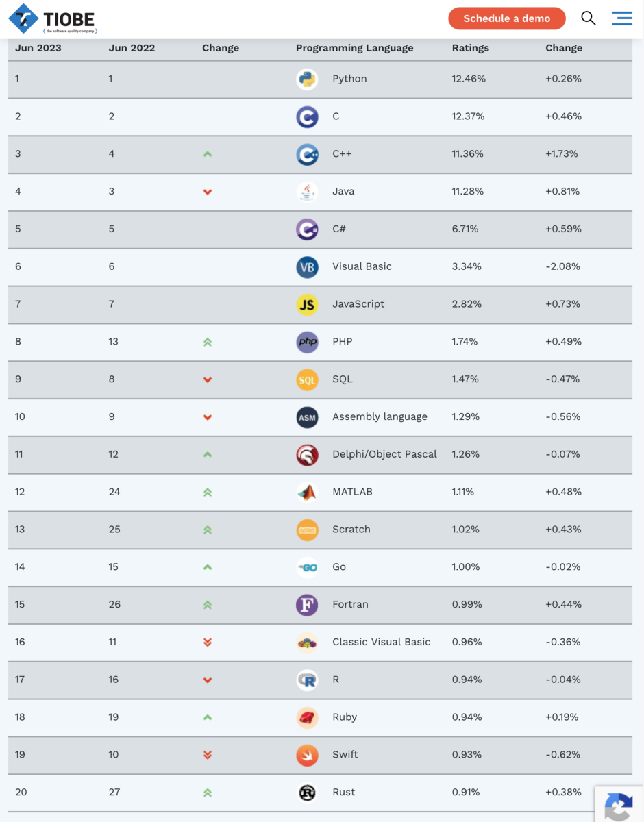Click the Assembly language ASM icon
The width and height of the screenshot is (644, 822).
click(307, 417)
